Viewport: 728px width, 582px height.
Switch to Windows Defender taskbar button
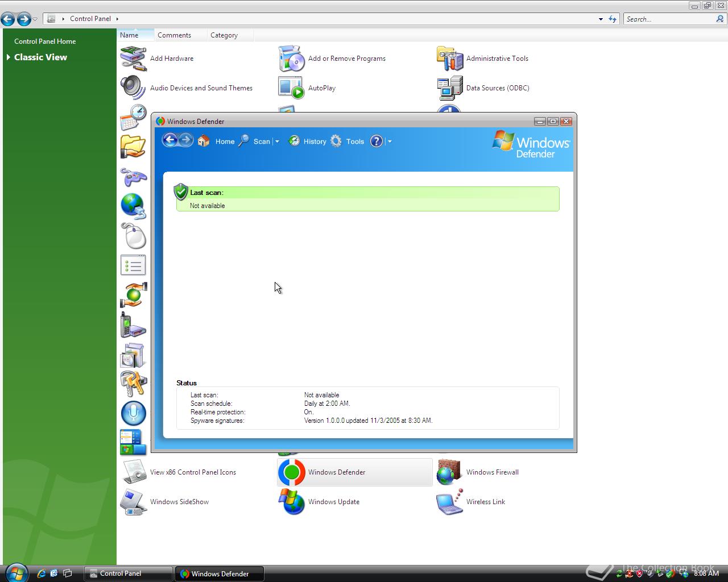pyautogui.click(x=220, y=573)
